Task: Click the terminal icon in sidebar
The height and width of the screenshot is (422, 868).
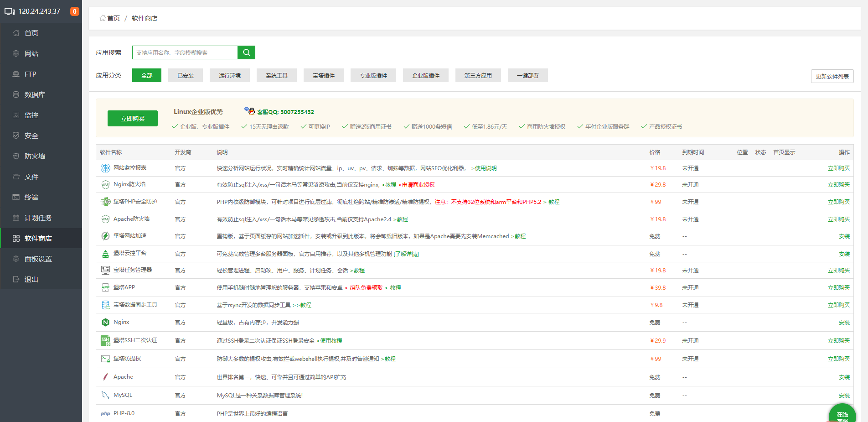Action: [x=16, y=197]
